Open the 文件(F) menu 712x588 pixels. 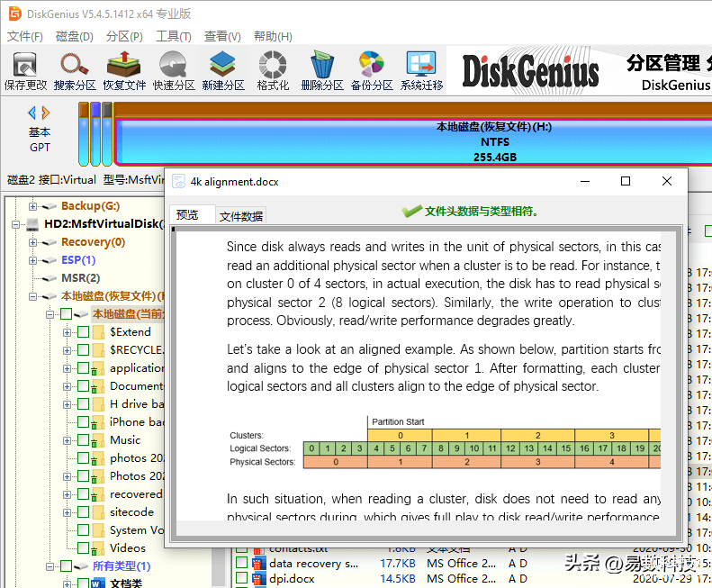pyautogui.click(x=25, y=36)
